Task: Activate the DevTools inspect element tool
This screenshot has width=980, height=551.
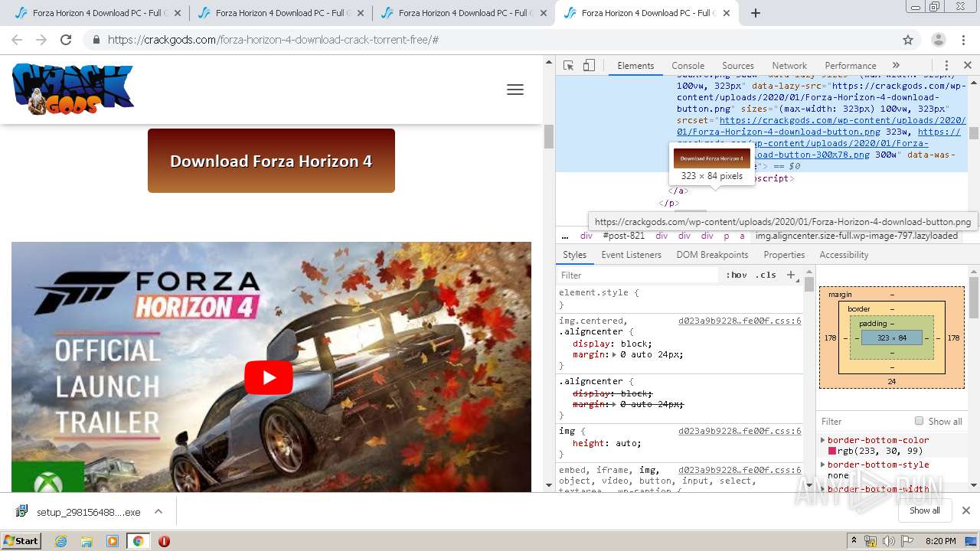Action: click(x=568, y=66)
